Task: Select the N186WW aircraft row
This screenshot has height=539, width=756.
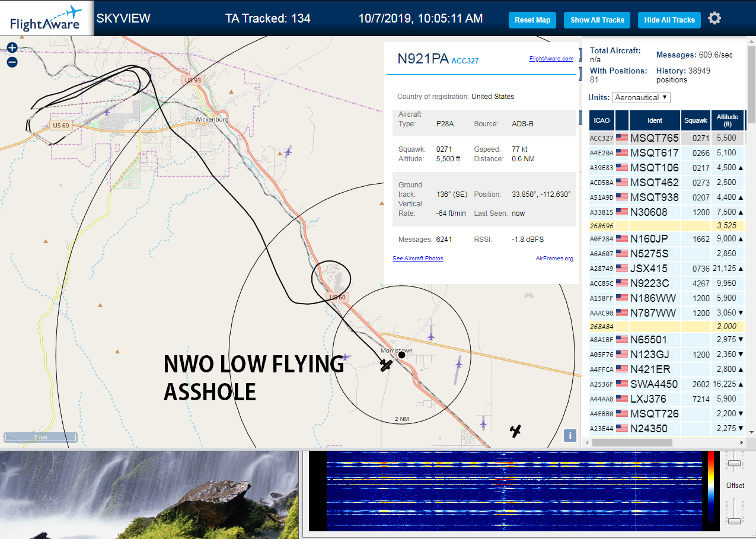Action: [666, 298]
